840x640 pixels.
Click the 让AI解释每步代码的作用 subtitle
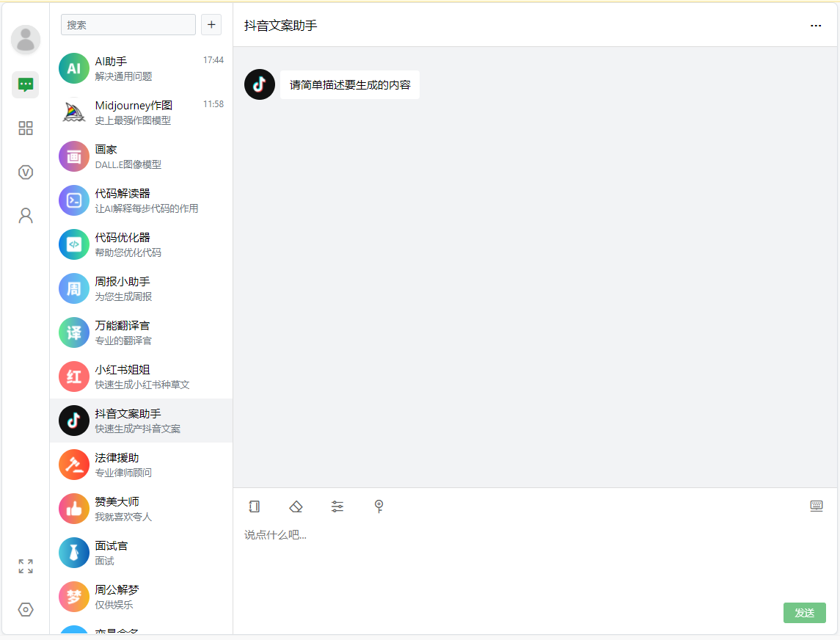coord(147,208)
